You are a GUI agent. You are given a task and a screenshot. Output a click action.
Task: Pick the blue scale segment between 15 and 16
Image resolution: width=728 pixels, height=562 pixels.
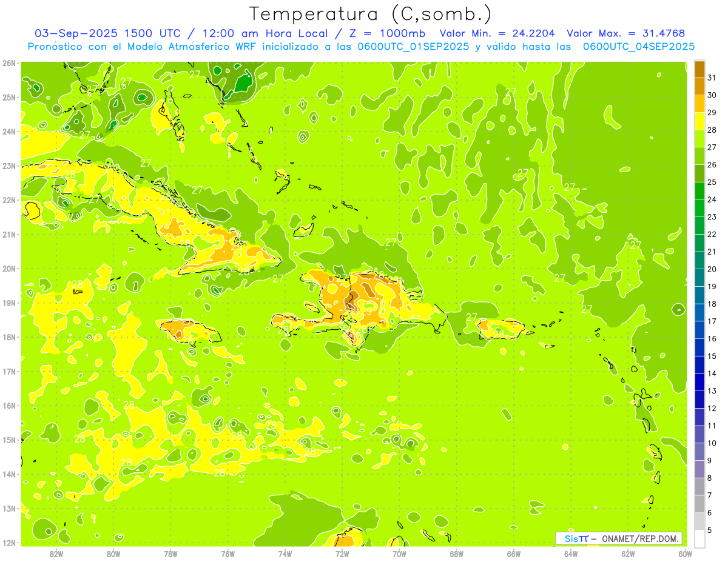click(x=699, y=347)
